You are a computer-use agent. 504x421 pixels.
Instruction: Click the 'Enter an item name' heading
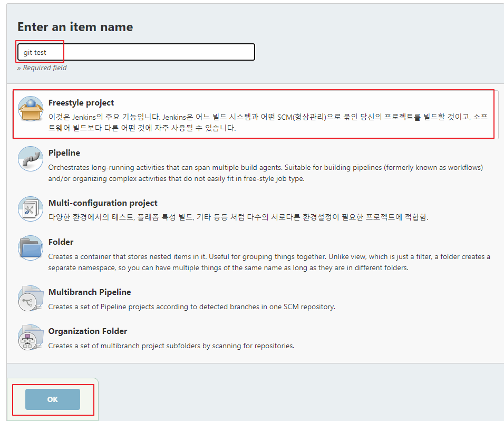tap(75, 27)
